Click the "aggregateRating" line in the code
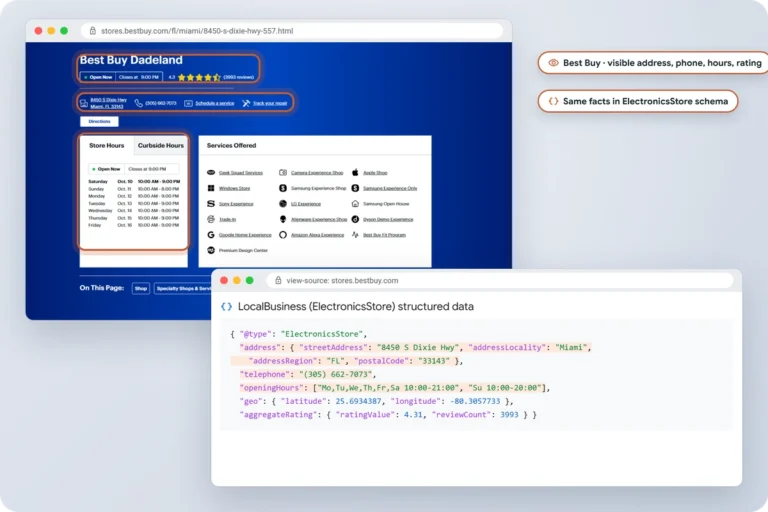This screenshot has height=512, width=768. [387, 414]
